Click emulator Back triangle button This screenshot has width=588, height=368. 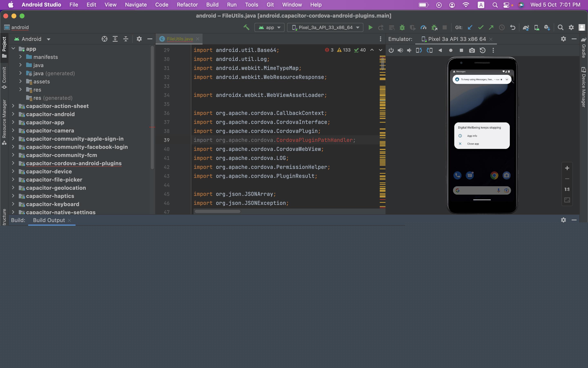point(440,50)
